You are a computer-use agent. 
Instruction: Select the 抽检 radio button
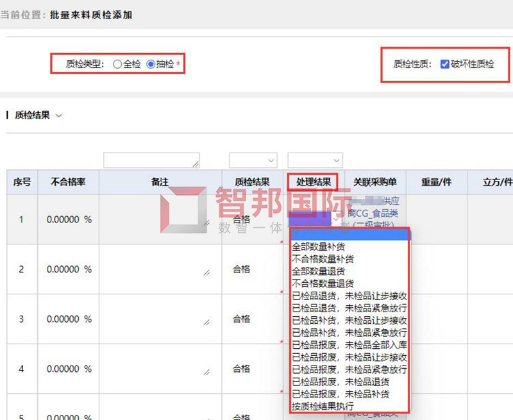tap(151, 64)
